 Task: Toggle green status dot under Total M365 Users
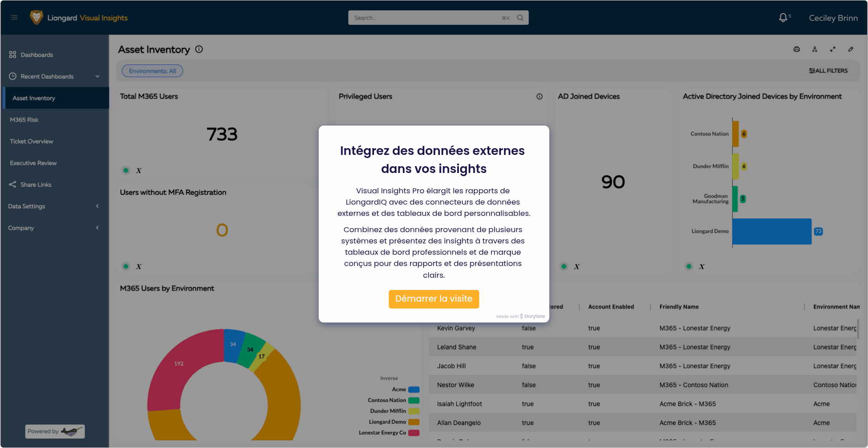(126, 170)
